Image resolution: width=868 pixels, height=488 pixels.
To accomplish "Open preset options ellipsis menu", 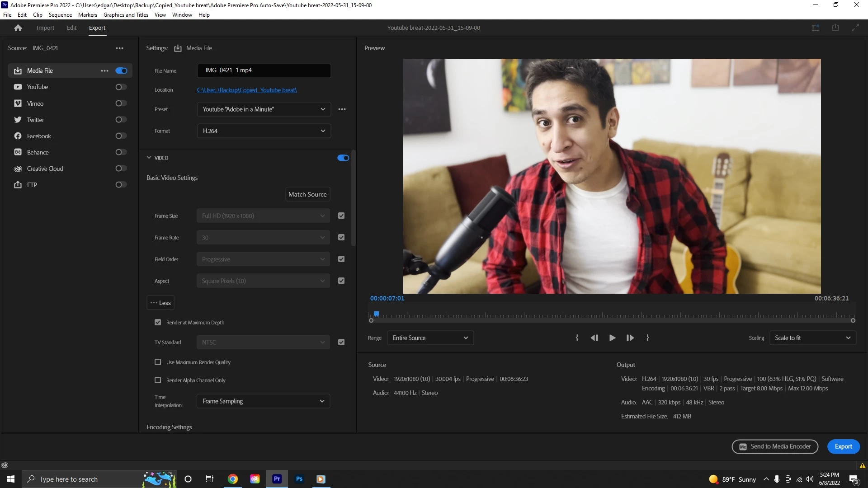I will [342, 109].
